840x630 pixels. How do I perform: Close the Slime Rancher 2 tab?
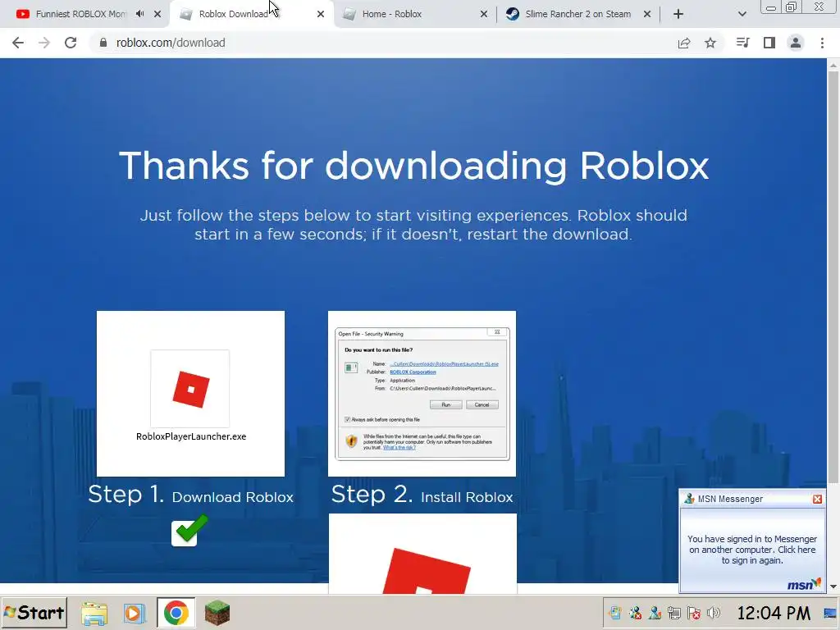tap(647, 15)
